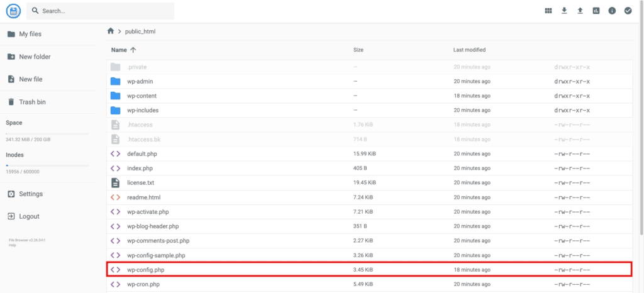This screenshot has width=644, height=293.
Task: Click the Name sort arrow
Action: [133, 50]
